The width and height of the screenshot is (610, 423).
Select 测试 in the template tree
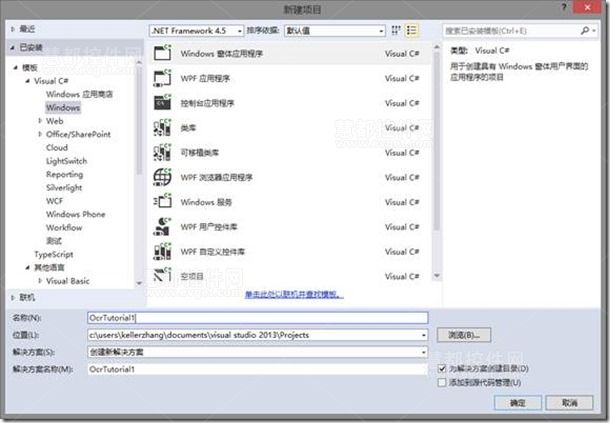click(x=54, y=240)
